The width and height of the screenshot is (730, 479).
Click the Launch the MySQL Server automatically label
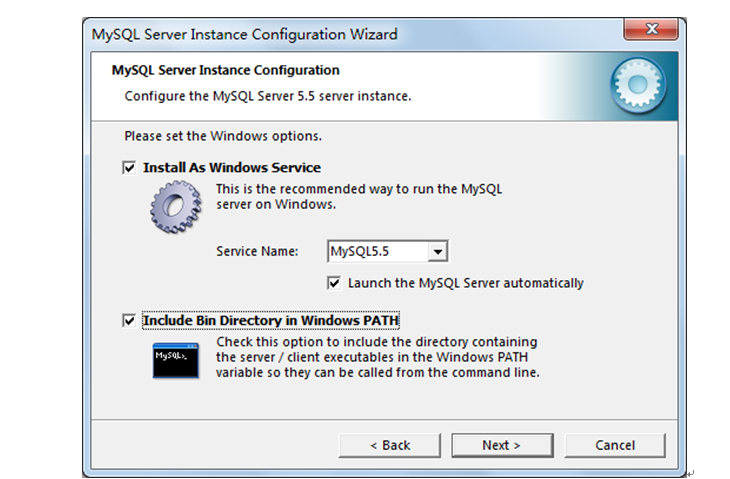466,283
